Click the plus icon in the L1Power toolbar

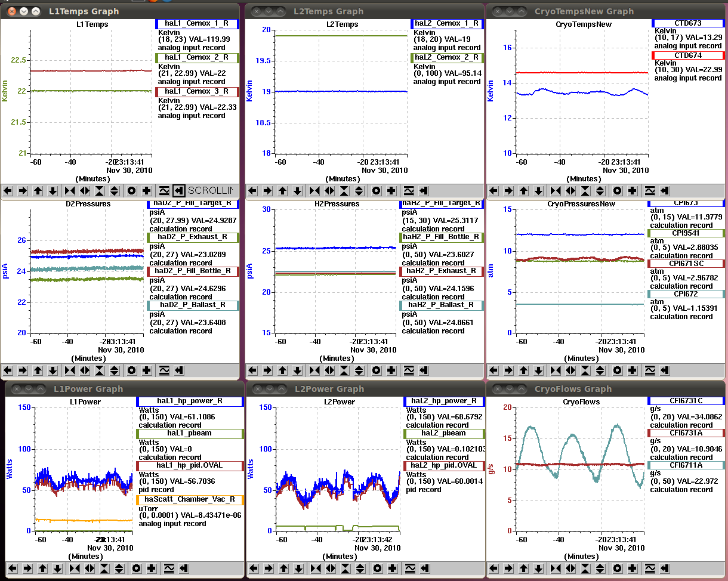152,568
